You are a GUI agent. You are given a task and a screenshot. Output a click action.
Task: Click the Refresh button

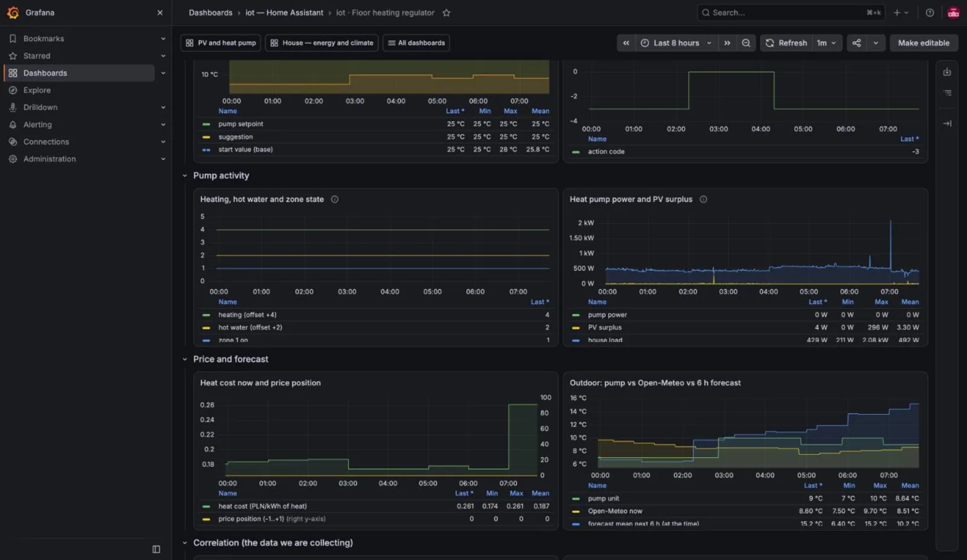[786, 43]
